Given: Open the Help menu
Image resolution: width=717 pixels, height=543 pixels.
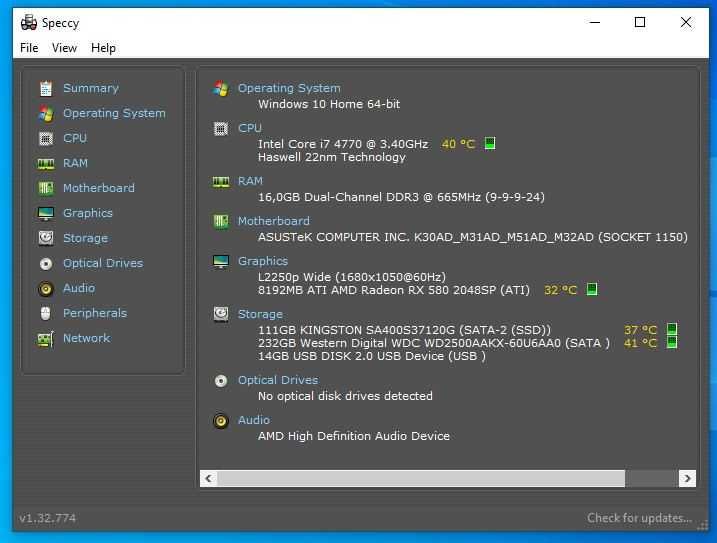Looking at the screenshot, I should [x=103, y=48].
